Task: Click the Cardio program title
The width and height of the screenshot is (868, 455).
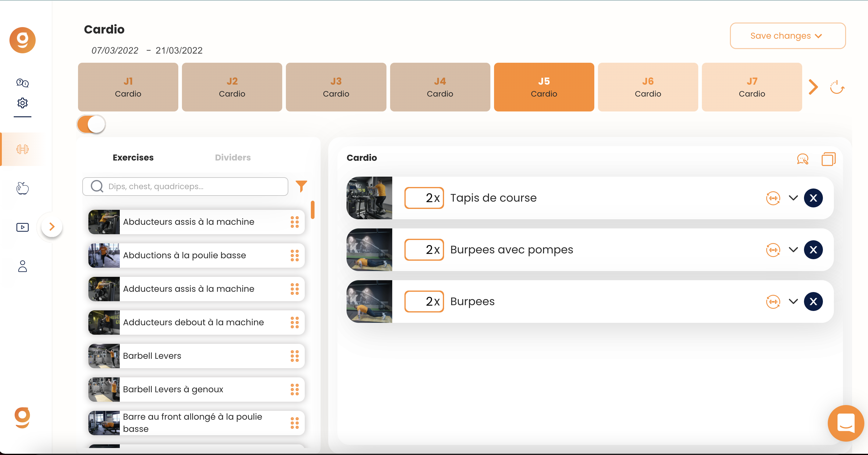Action: [104, 30]
